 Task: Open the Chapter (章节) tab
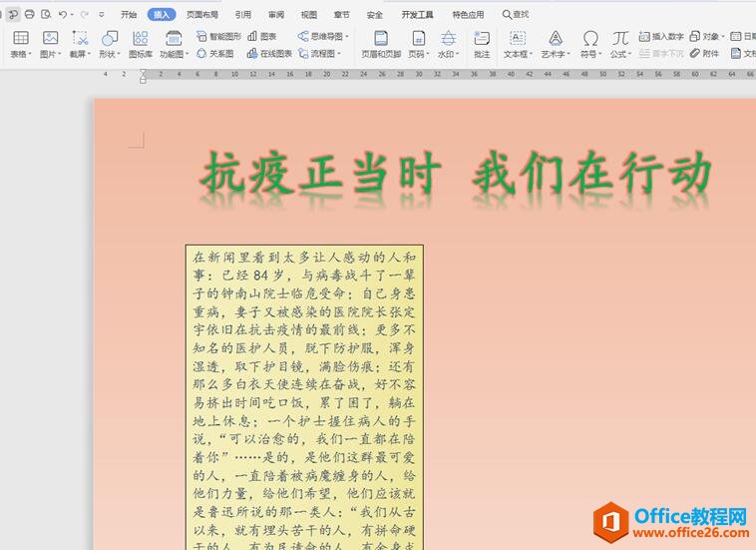(x=341, y=14)
